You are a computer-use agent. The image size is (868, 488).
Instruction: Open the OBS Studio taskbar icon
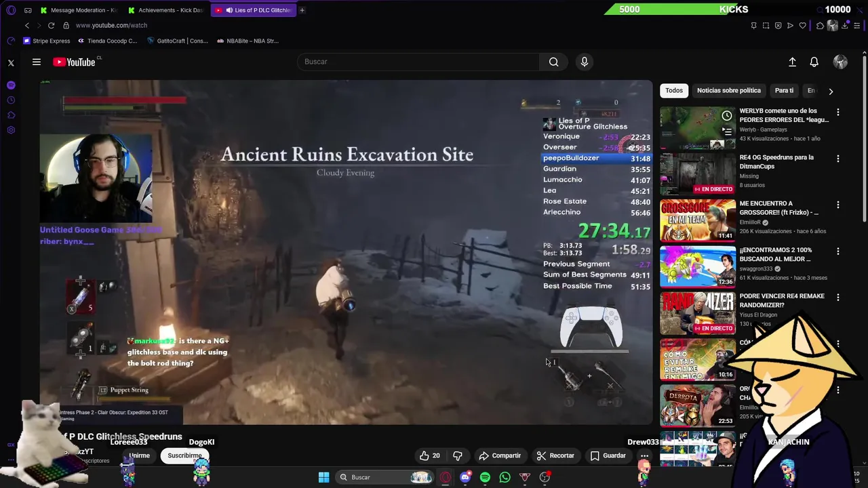click(x=545, y=477)
